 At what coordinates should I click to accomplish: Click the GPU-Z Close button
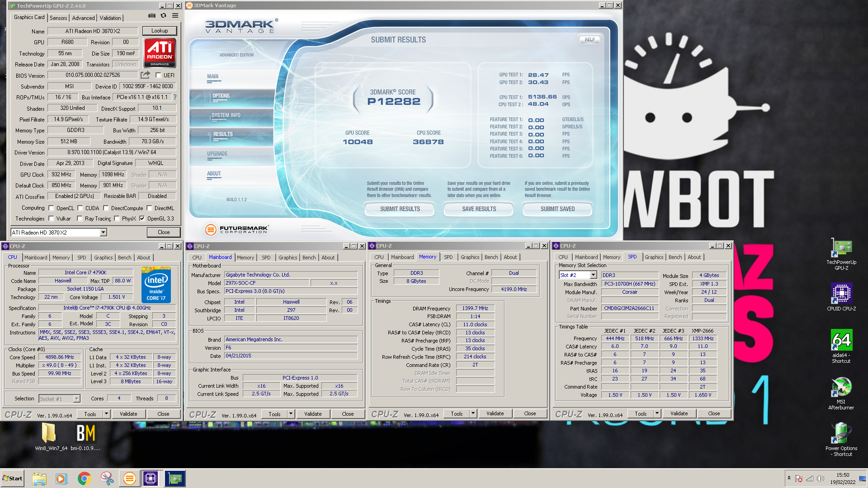(x=164, y=232)
